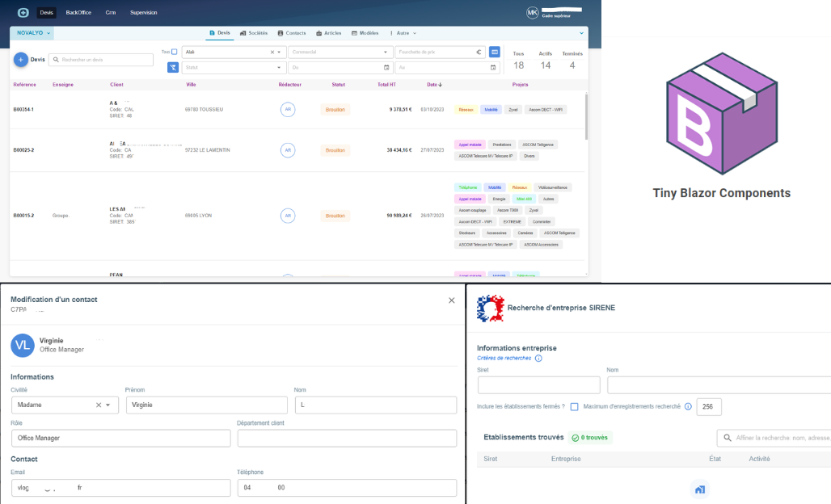This screenshot has width=831, height=504.
Task: Open the Civilité dropdown arrow
Action: [108, 405]
